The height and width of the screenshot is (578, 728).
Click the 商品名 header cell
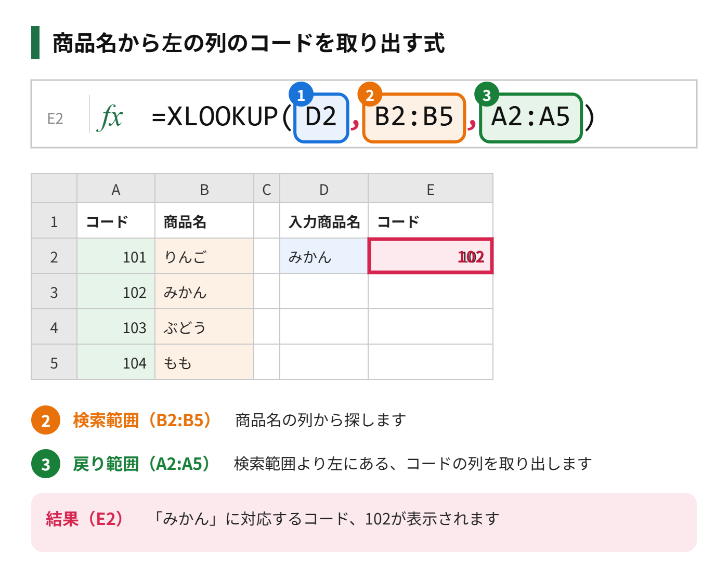coord(204,221)
